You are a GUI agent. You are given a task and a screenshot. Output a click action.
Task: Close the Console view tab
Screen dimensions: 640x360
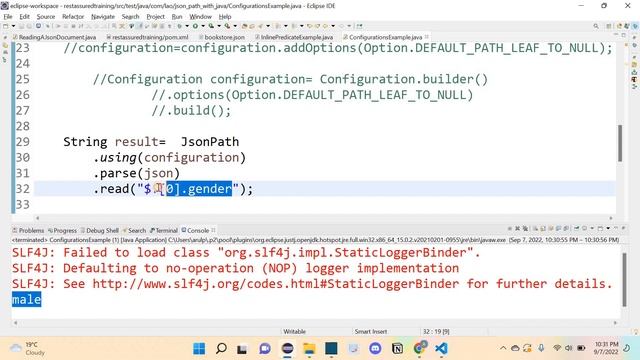213,230
